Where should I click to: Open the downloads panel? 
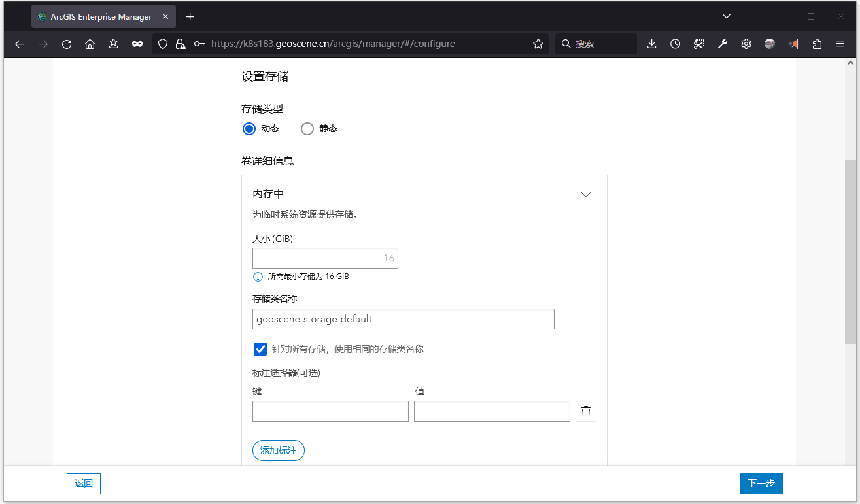click(651, 44)
